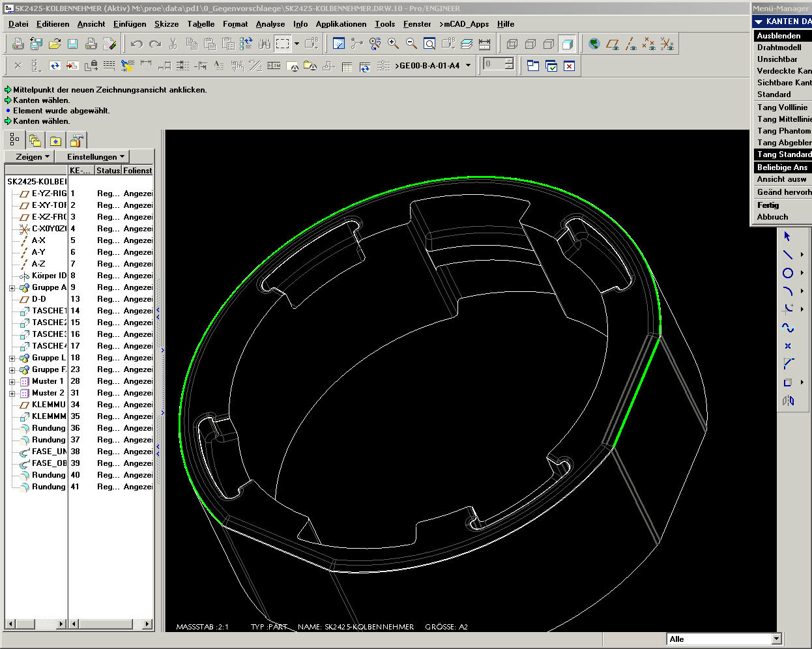Toggle datum planes visibility
This screenshot has height=649, width=812.
click(613, 44)
